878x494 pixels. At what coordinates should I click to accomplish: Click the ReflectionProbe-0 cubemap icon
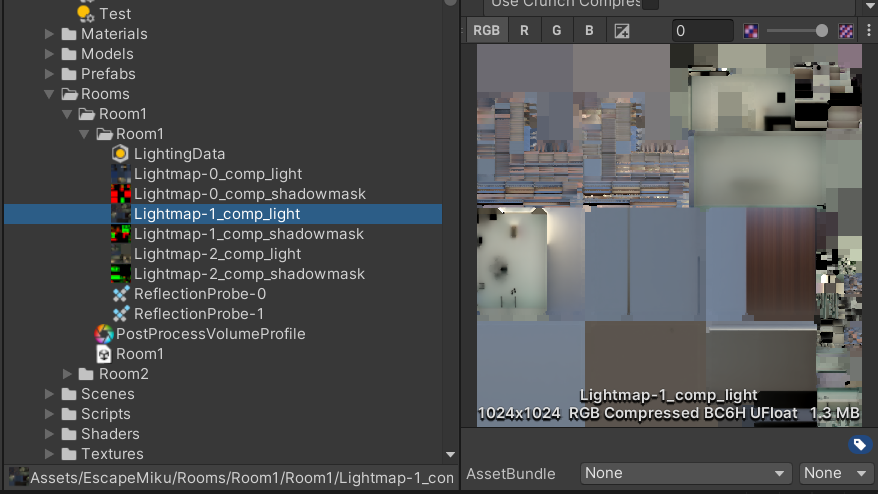click(121, 294)
